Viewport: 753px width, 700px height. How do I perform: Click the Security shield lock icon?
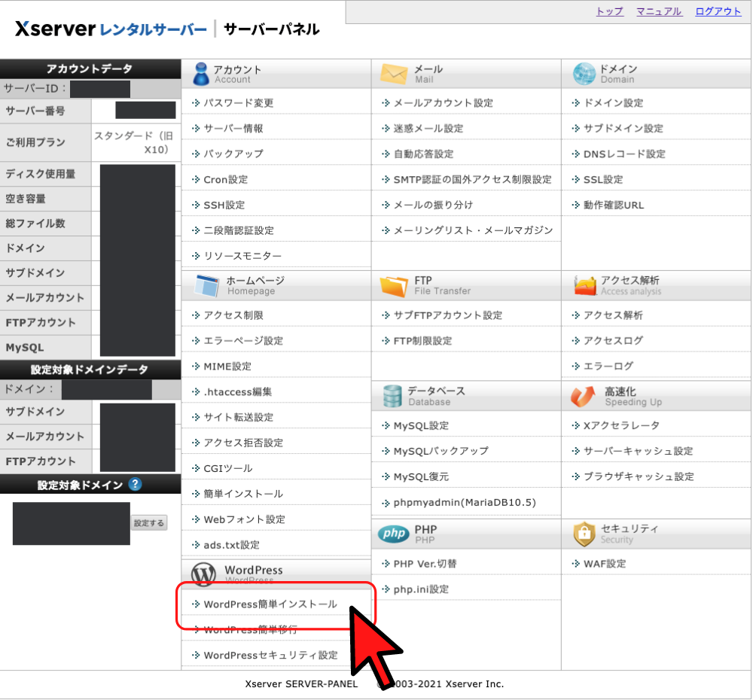584,534
